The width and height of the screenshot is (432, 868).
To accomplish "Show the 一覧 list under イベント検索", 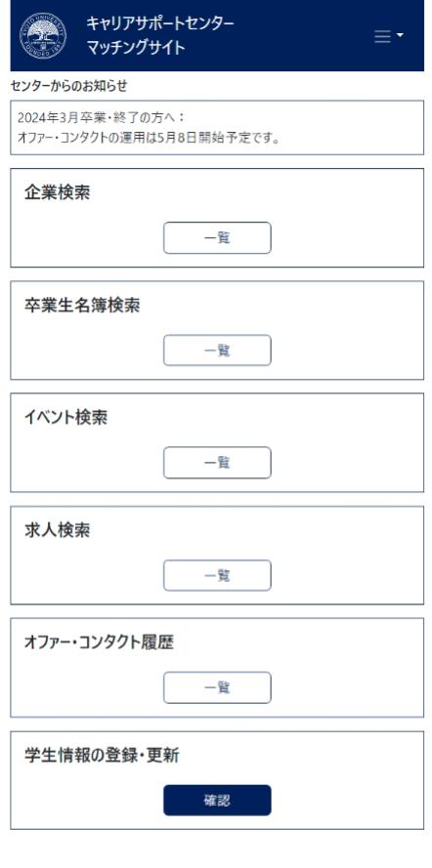I will [x=217, y=463].
